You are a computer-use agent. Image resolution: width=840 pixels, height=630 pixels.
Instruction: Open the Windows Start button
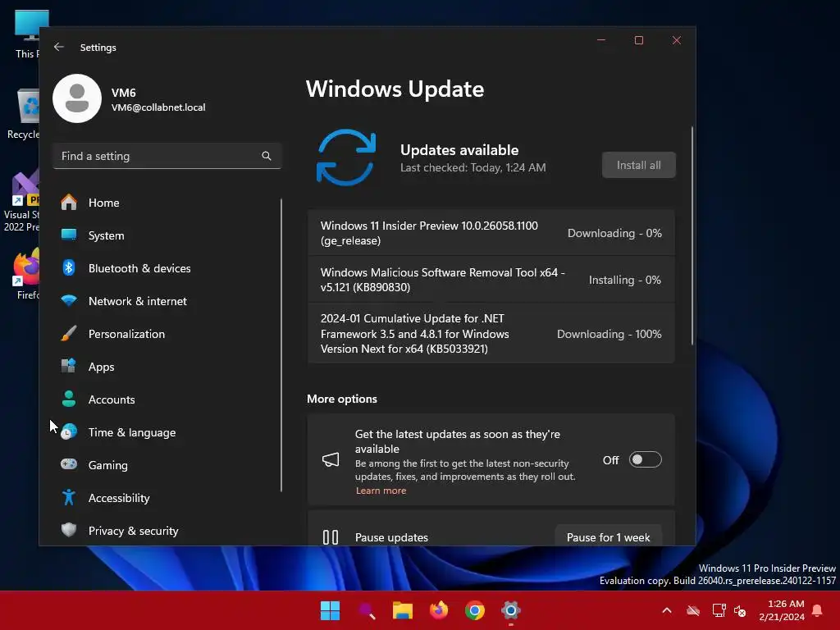click(x=330, y=610)
